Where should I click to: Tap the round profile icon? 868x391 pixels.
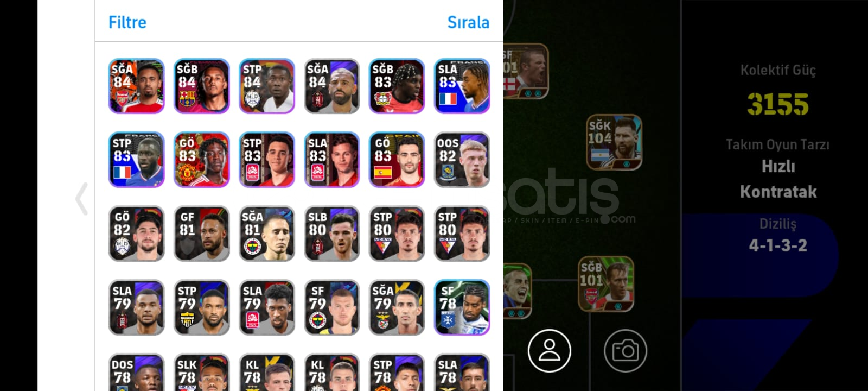click(x=549, y=350)
